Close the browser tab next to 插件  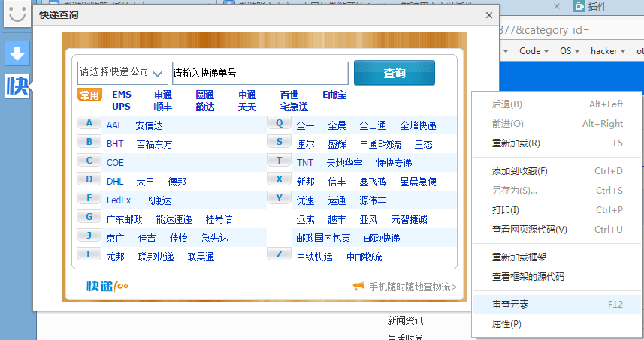pyautogui.click(x=557, y=6)
